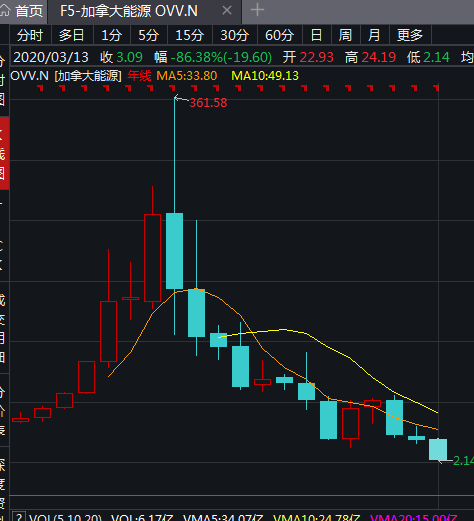This screenshot has height=521, width=474.
Task: Select the 60分 period
Action: point(279,35)
